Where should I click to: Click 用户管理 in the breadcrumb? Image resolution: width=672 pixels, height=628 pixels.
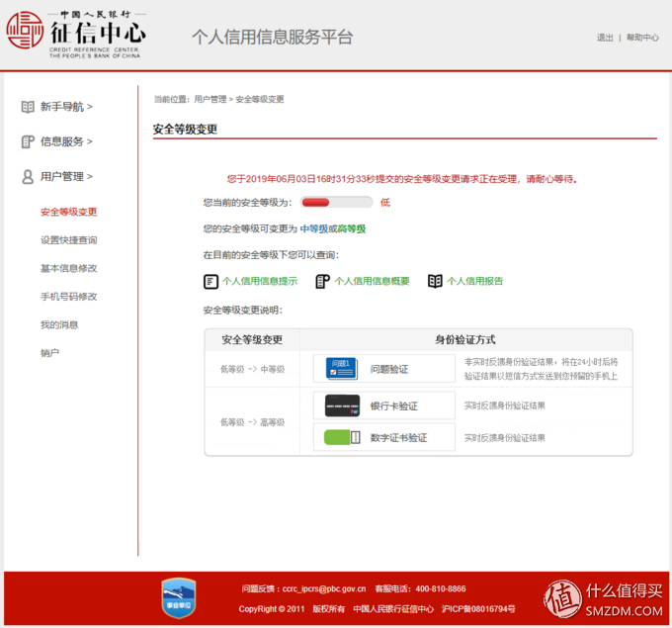[x=210, y=100]
